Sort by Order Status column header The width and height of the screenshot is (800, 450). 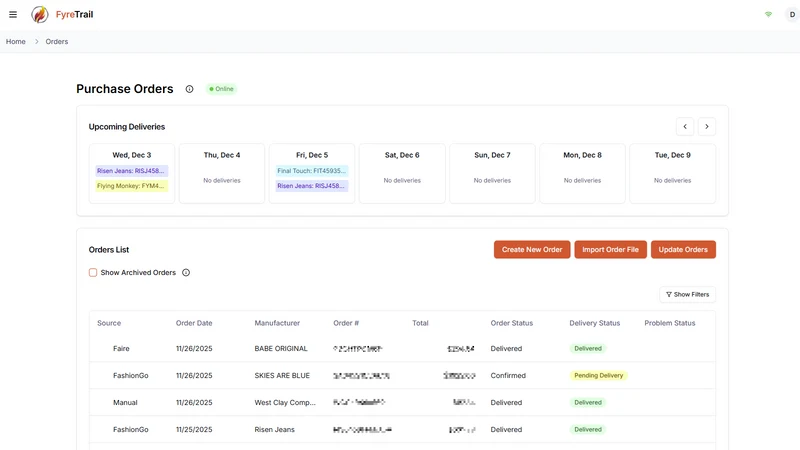[x=512, y=323]
